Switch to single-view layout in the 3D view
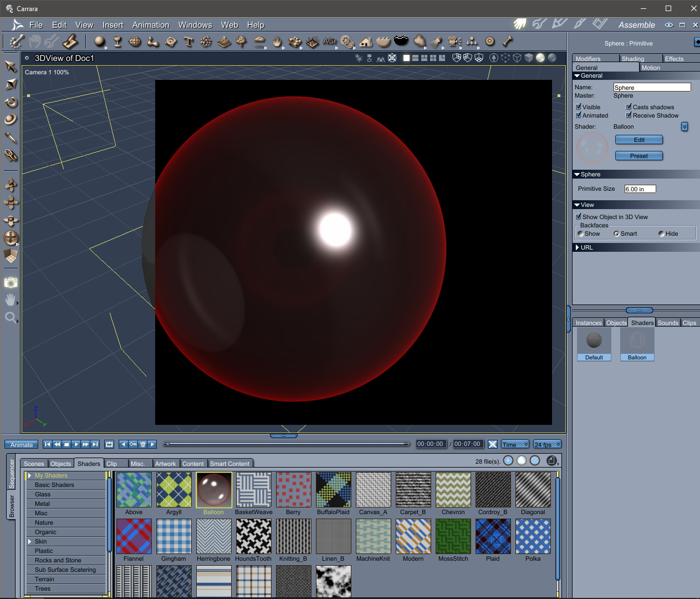The height and width of the screenshot is (599, 700). pyautogui.click(x=406, y=58)
